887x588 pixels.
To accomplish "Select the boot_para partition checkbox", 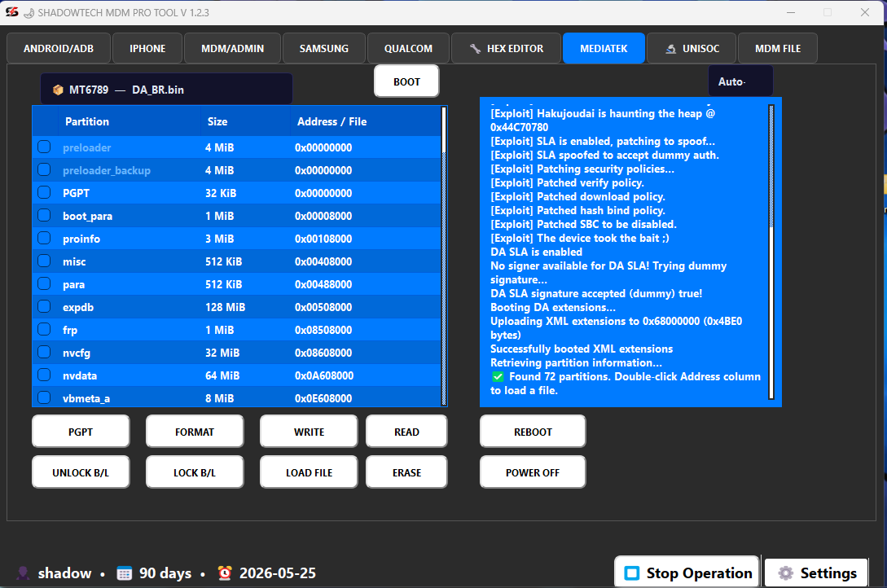I will 44,216.
